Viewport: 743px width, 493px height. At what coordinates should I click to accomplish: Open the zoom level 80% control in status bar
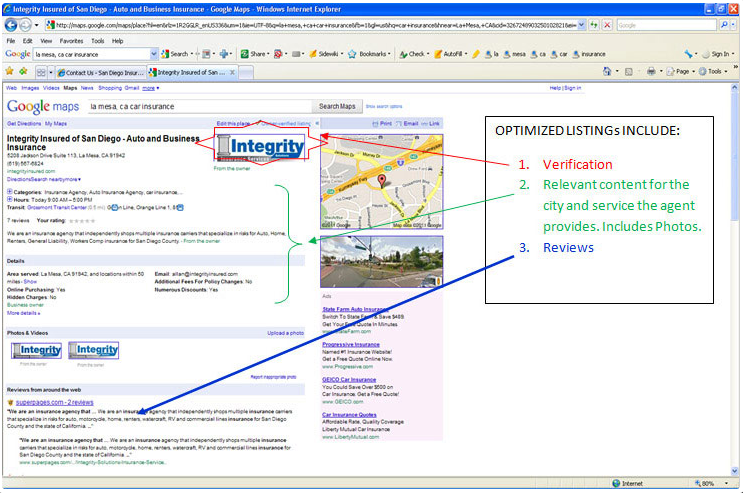[x=711, y=484]
